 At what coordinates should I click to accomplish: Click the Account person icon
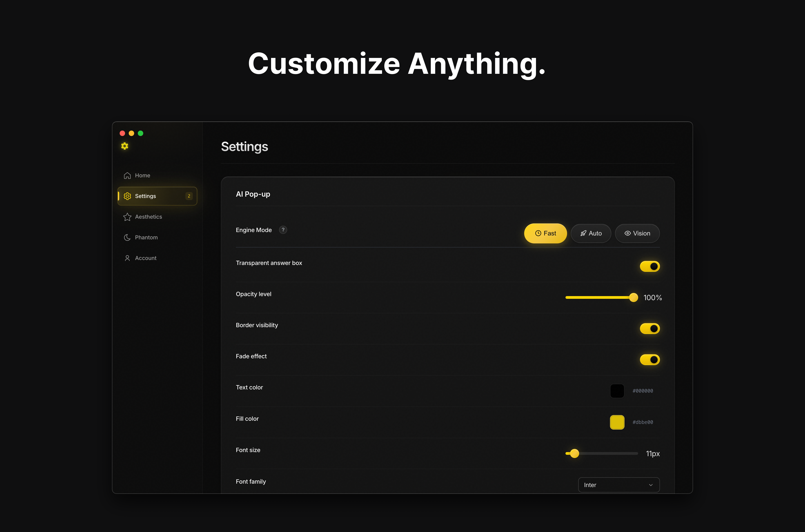pos(127,258)
